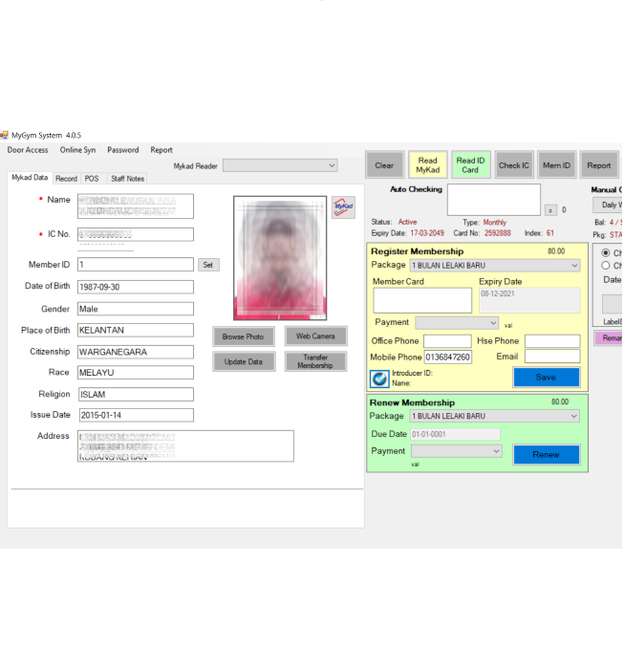Click the Read ID Card button

(x=470, y=165)
